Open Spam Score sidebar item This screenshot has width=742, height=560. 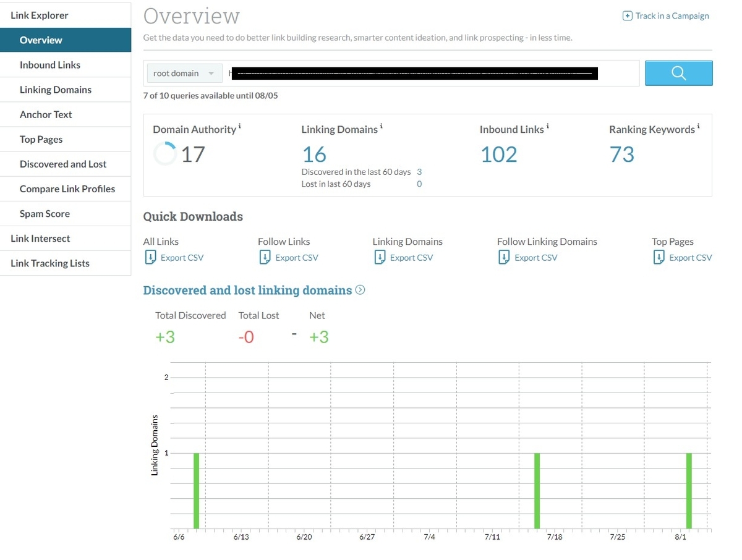66,213
